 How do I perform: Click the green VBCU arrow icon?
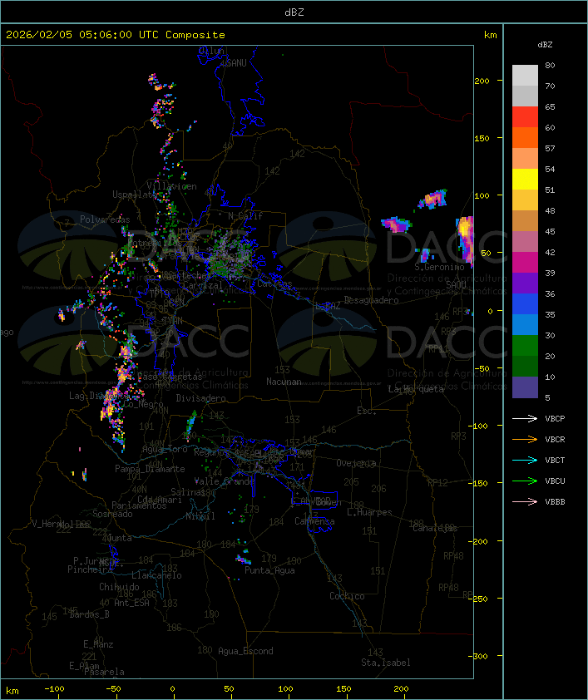point(525,481)
